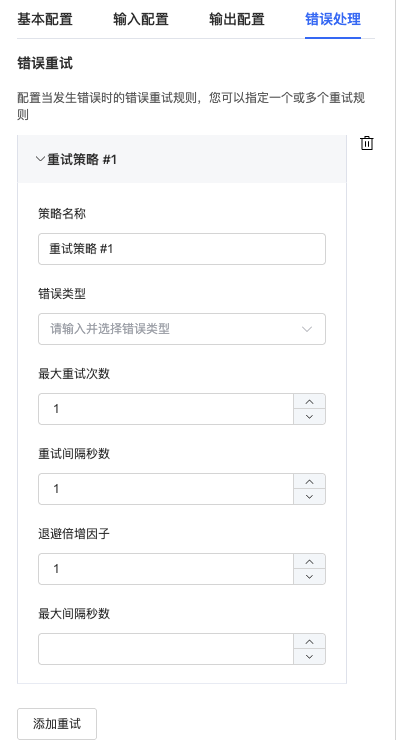This screenshot has width=397, height=740.
Task: Increase 重试间隔秒数 with up arrow
Action: [310, 481]
